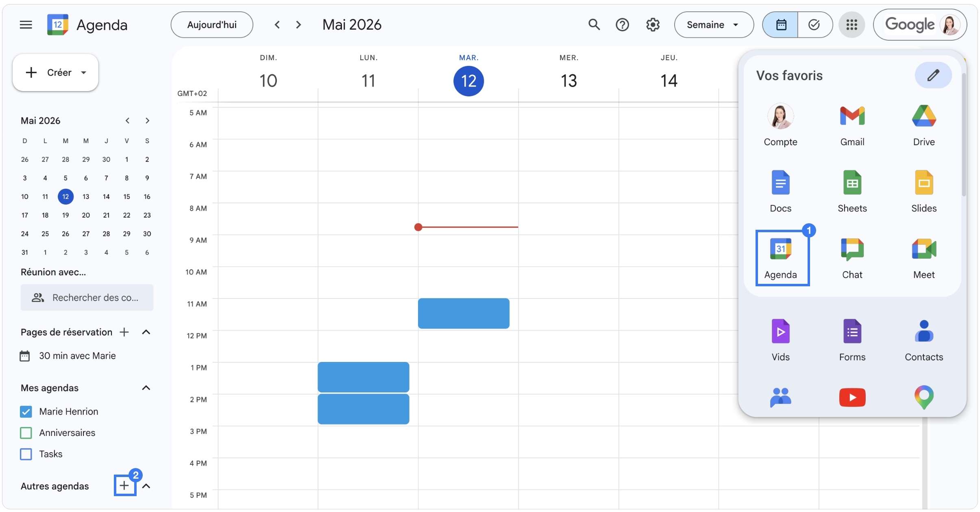Open the Monday 2 PM event block
Screen dimensions: 980x512
[x=364, y=409]
